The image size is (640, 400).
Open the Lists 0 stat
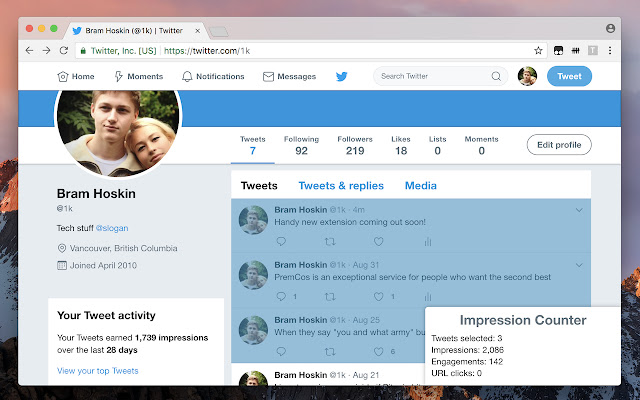[438, 145]
